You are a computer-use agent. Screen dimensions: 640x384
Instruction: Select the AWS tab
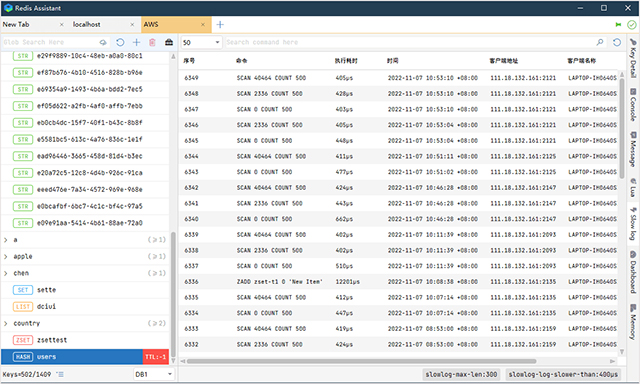point(176,24)
